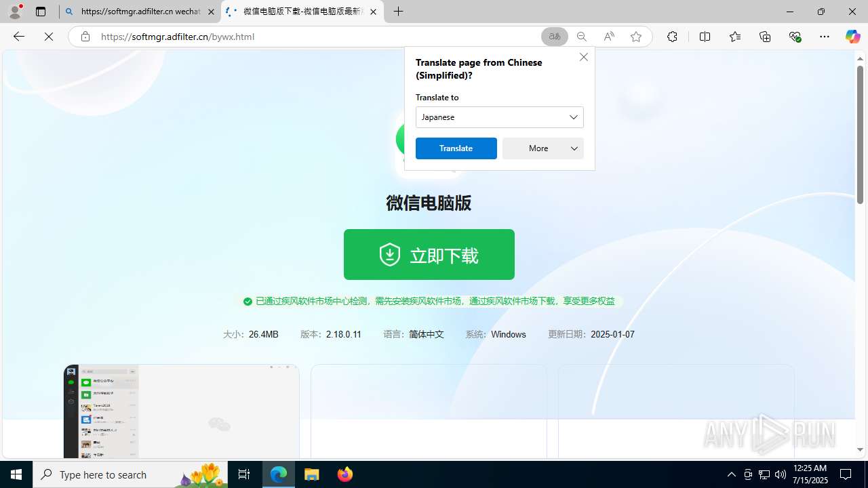
Task: Click the version value 2.18.0.11
Action: coord(344,334)
